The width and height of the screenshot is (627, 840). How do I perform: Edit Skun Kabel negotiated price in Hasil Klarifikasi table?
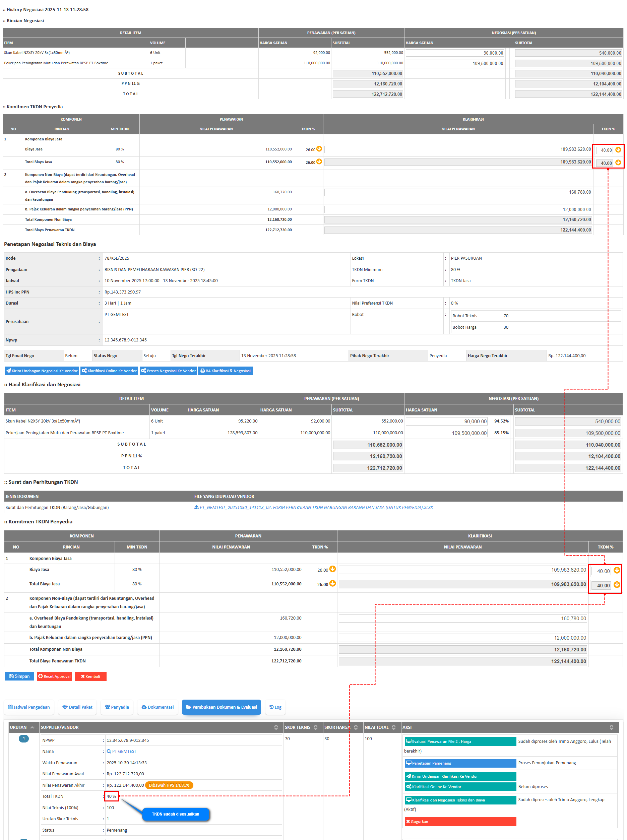click(447, 421)
